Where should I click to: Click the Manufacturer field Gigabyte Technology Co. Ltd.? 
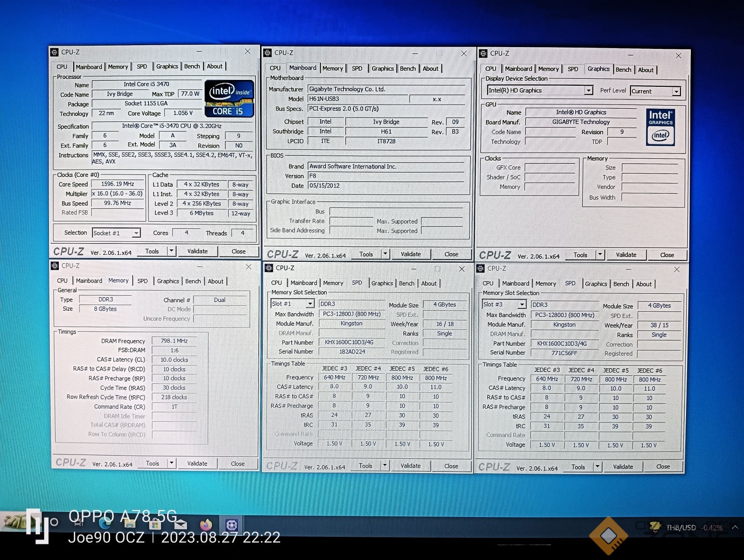point(386,89)
